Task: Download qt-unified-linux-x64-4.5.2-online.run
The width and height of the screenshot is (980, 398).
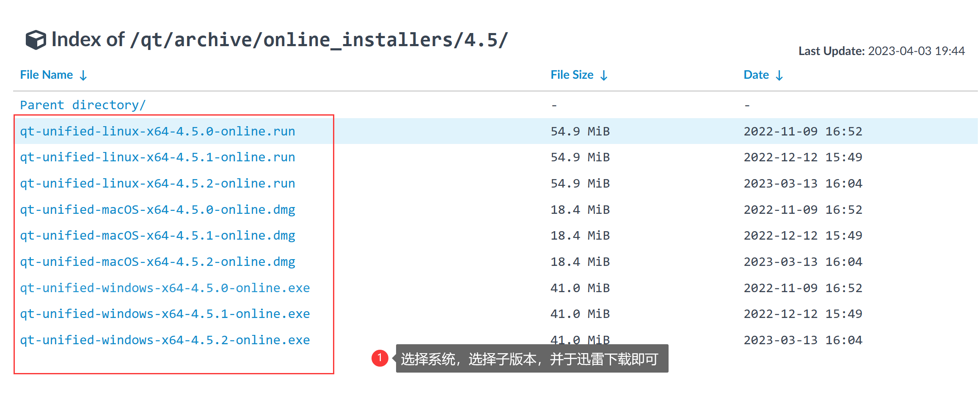Action: click(x=157, y=183)
